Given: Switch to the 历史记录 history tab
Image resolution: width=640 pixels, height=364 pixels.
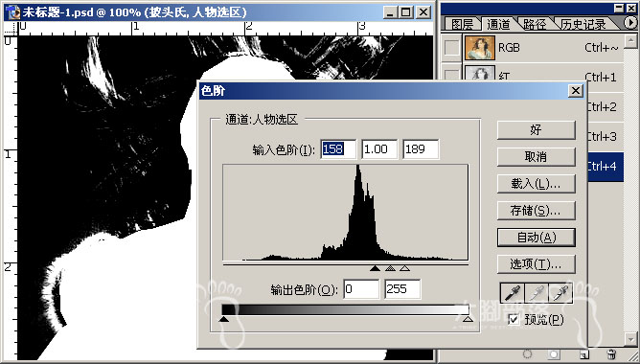Looking at the screenshot, I should [x=583, y=24].
